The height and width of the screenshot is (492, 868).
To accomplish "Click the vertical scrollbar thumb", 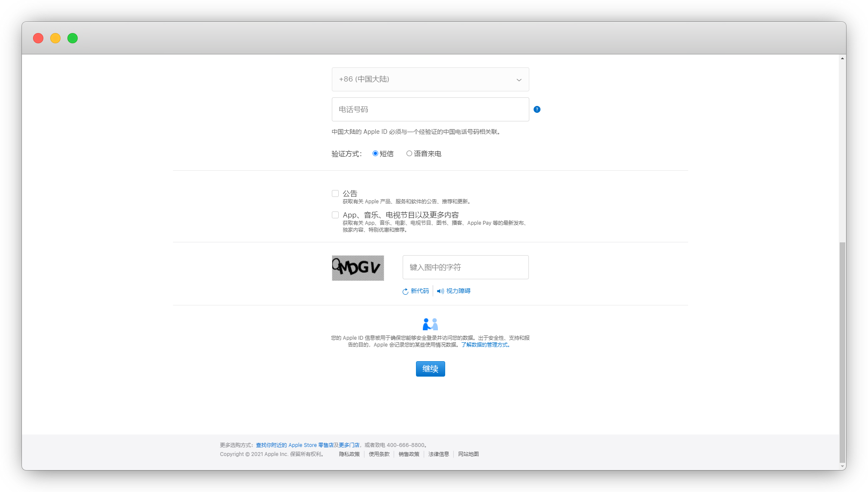I will point(842,352).
